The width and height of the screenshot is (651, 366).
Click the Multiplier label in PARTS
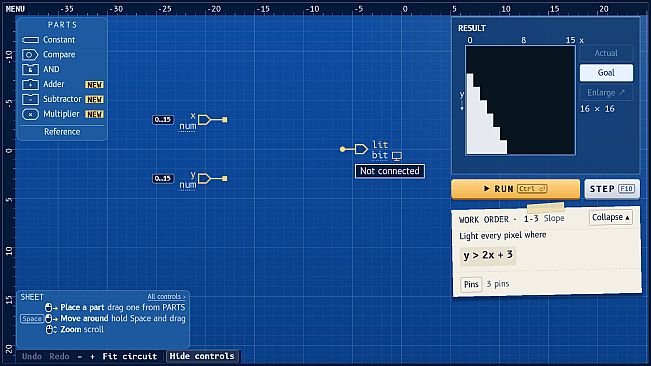[x=61, y=114]
